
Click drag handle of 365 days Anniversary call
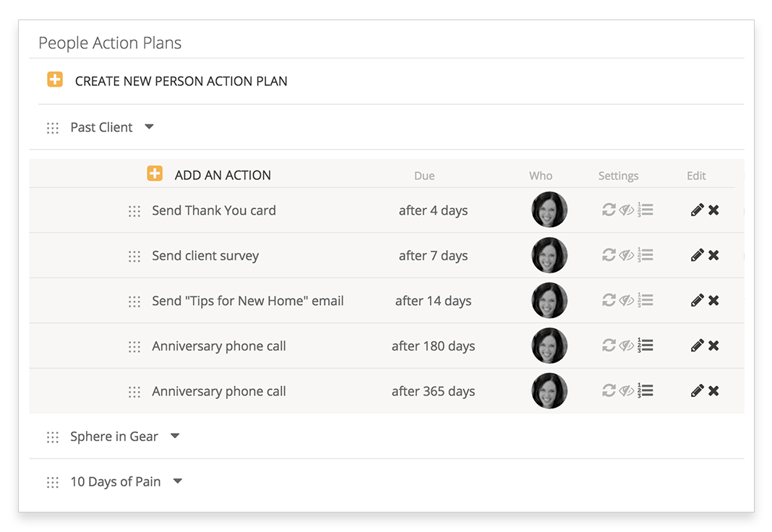(134, 392)
